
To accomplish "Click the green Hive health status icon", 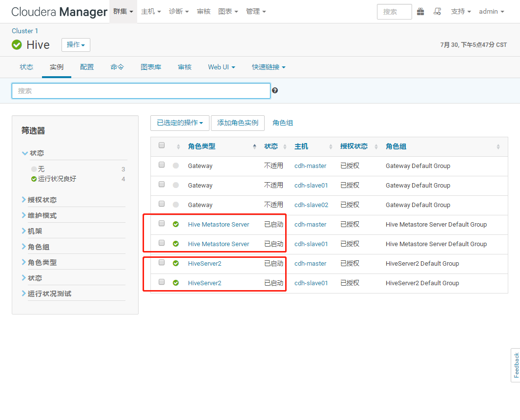I will click(17, 44).
